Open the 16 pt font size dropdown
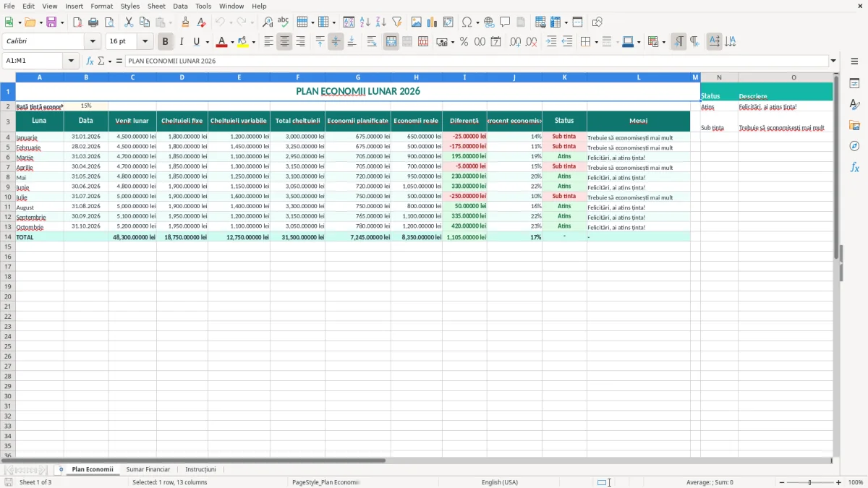868x488 pixels. [x=145, y=42]
